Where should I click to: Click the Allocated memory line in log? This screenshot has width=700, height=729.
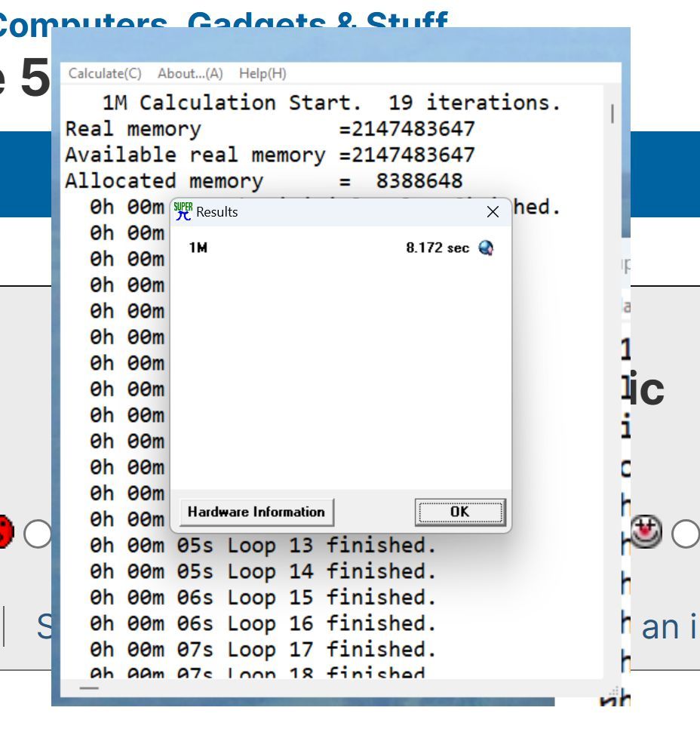tap(263, 181)
